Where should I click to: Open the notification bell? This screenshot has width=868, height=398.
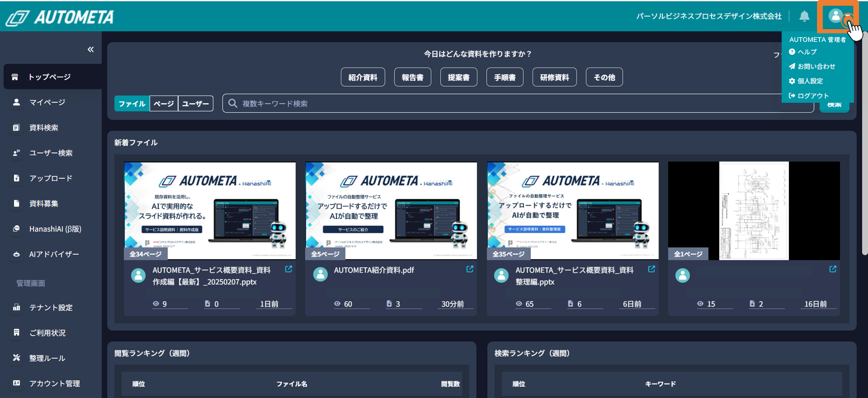coord(804,16)
